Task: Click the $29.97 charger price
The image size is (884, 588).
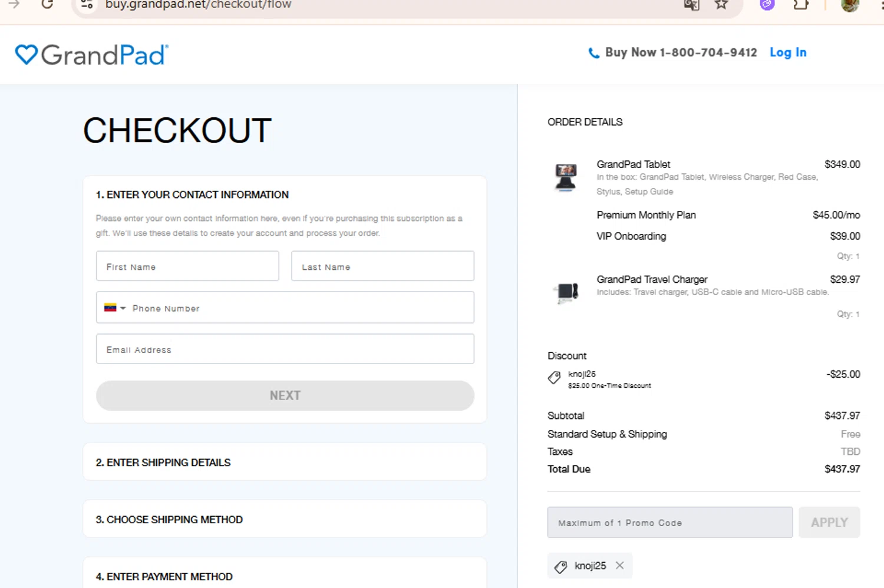Action: (x=845, y=279)
